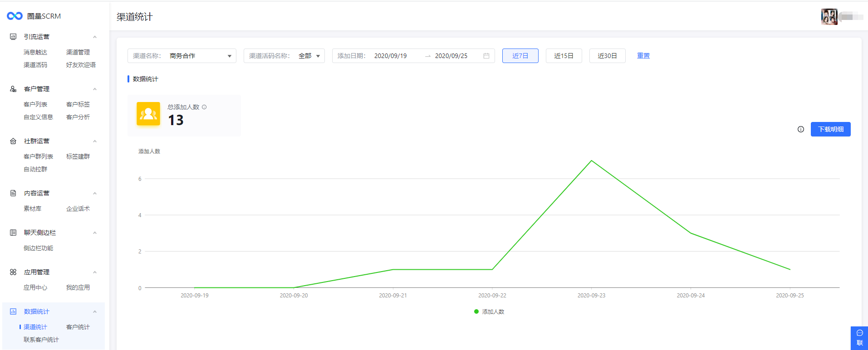Go to 渠道活码 menu item
This screenshot has height=350, width=868.
tap(35, 65)
